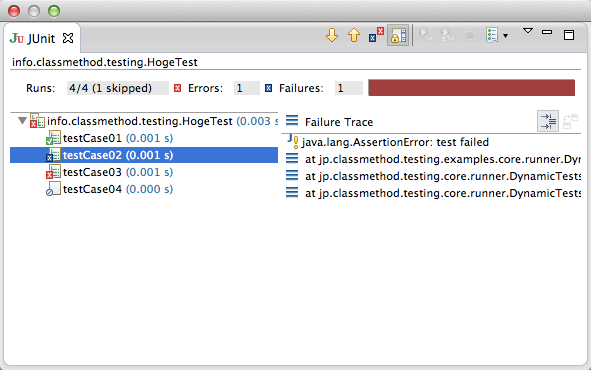Collapse the info.classmethod.testing.HogeTest tree node
591x370 pixels.
click(22, 121)
